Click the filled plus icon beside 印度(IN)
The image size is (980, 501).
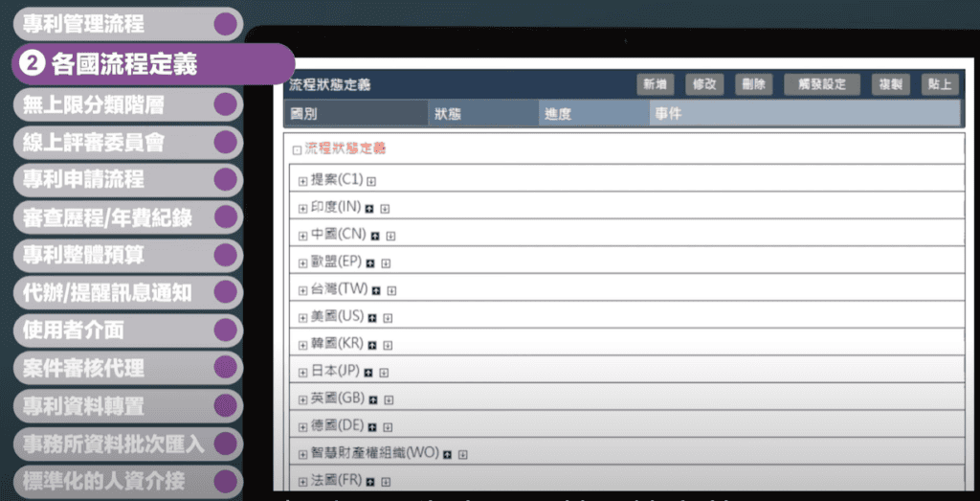368,208
